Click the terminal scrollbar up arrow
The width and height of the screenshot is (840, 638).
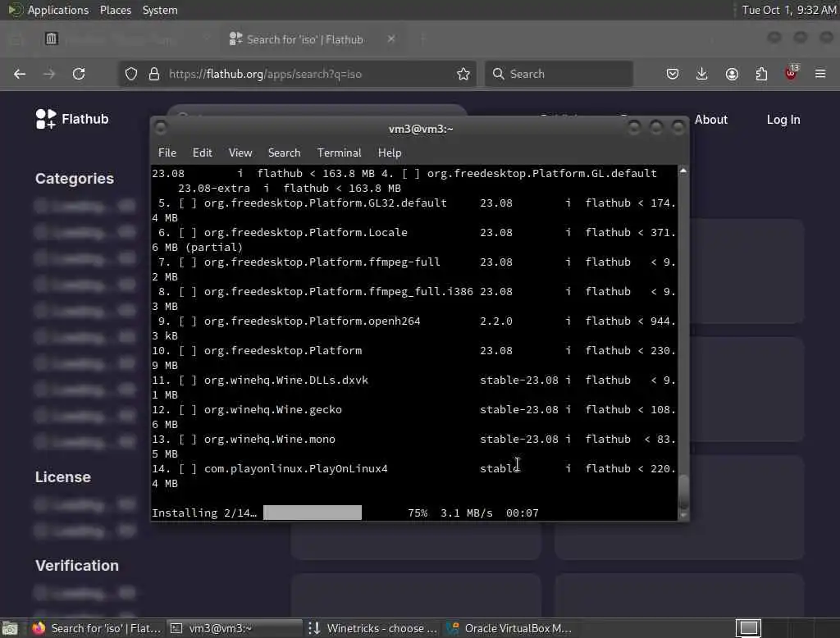683,171
